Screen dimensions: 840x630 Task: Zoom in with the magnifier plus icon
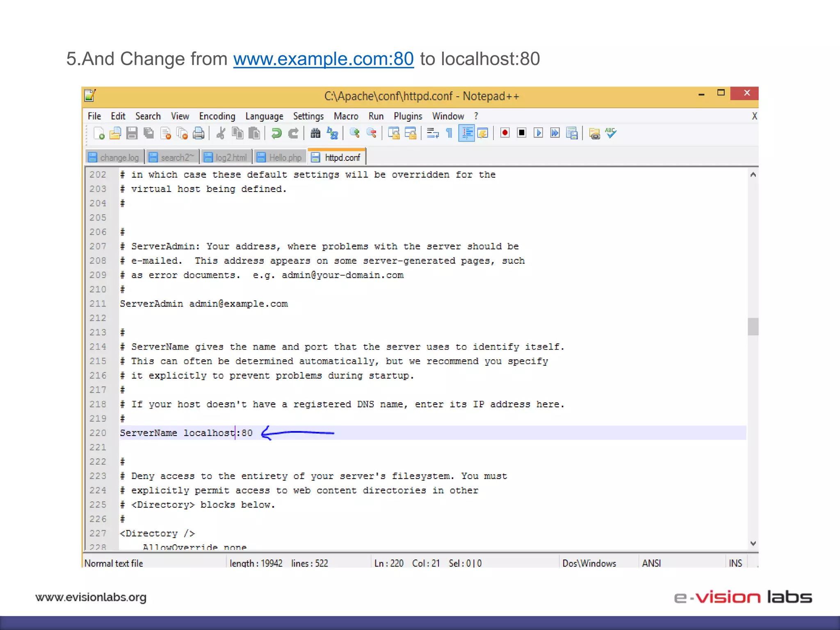(x=354, y=133)
